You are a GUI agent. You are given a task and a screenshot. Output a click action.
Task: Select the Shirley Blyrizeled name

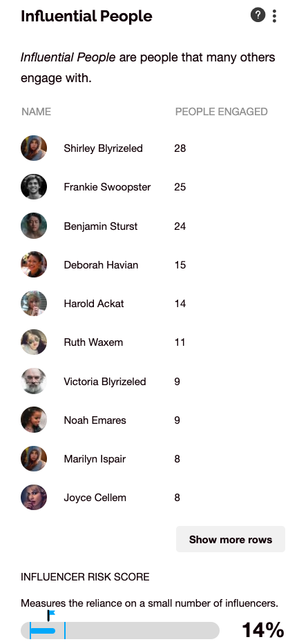click(103, 148)
